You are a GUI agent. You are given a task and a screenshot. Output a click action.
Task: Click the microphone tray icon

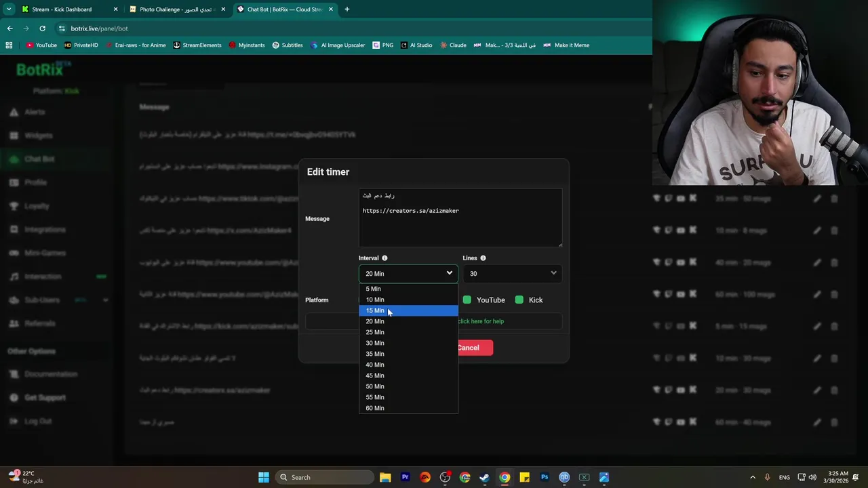click(x=768, y=477)
